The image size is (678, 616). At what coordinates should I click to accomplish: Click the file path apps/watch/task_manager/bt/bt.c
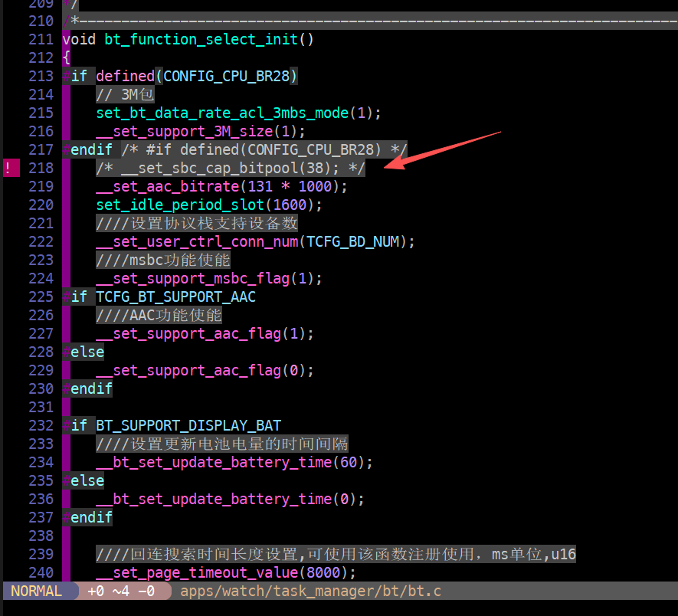pyautogui.click(x=310, y=591)
